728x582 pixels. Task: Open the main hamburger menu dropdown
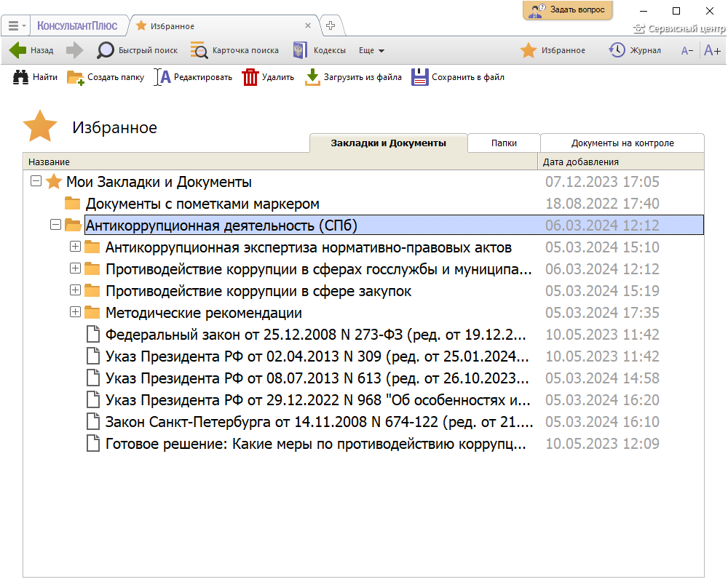tap(18, 25)
